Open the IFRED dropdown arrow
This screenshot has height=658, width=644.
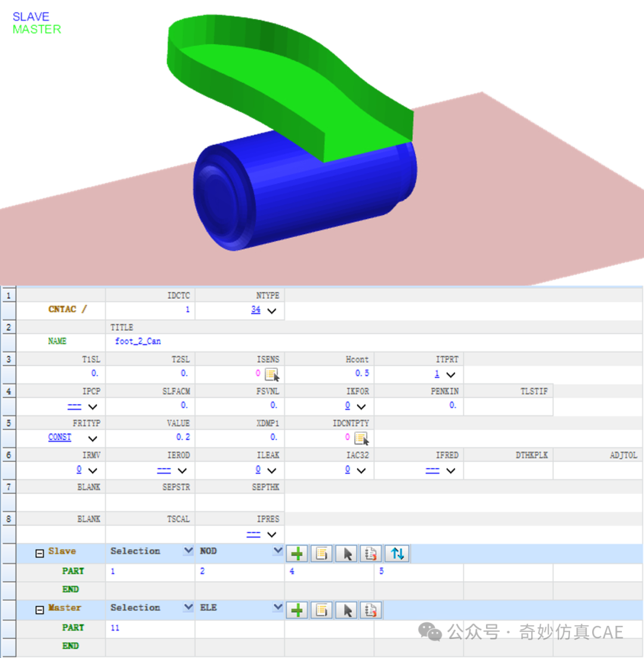(450, 470)
